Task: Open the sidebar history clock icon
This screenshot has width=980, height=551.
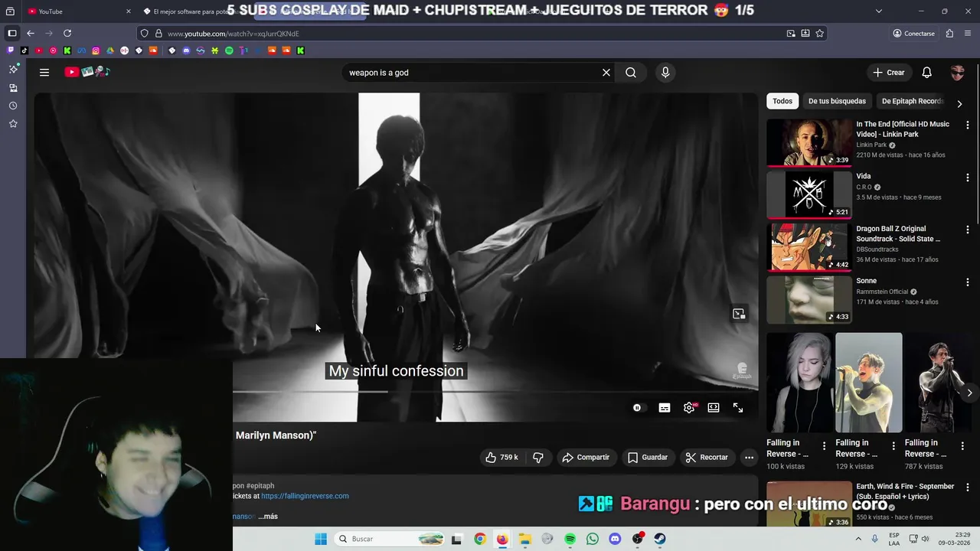Action: click(13, 106)
